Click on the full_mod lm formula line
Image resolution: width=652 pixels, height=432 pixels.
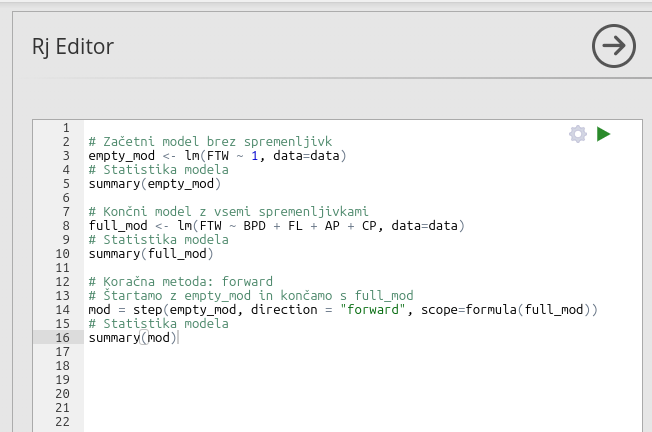[x=276, y=225]
